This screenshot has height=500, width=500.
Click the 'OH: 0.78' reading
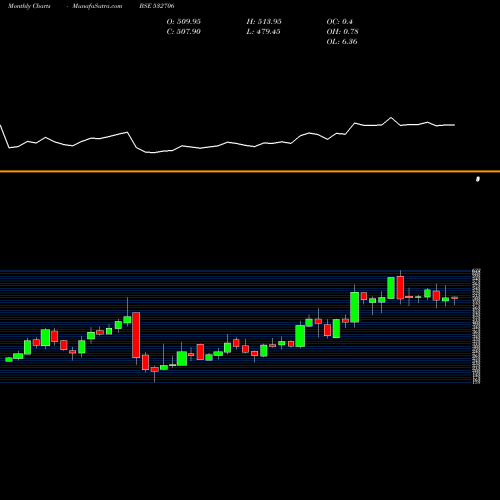[342, 31]
